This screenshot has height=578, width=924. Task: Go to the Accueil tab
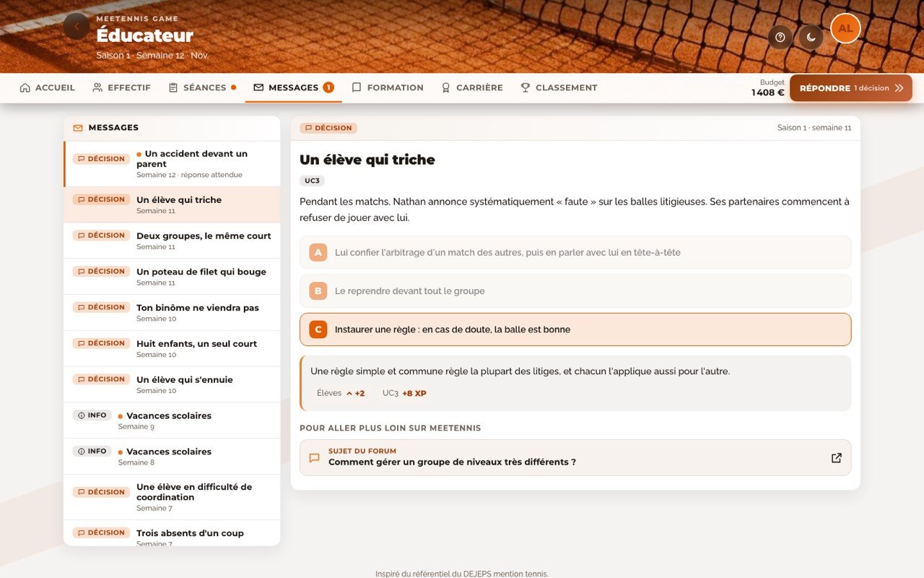click(x=47, y=87)
